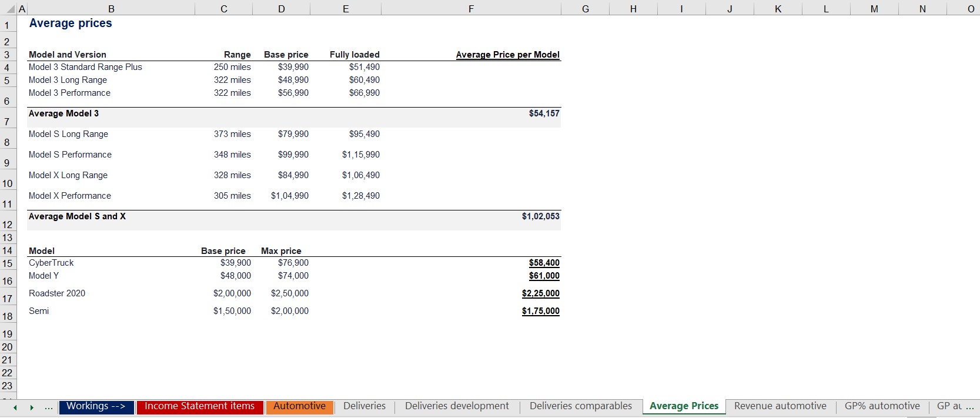Screen dimensions: 980x418
Task: Select the CyberTruck cell
Action: coord(51,263)
